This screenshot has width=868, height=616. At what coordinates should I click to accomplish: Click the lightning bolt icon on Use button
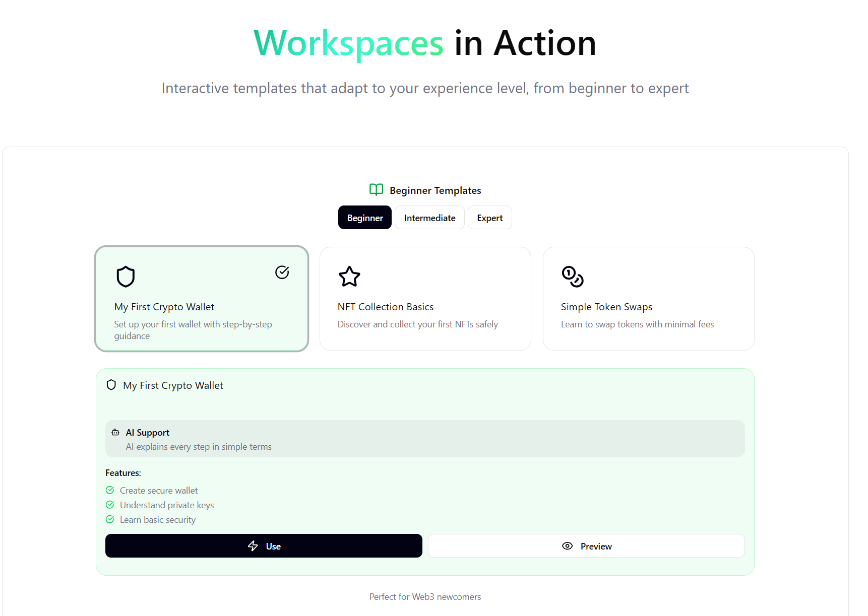click(x=253, y=546)
